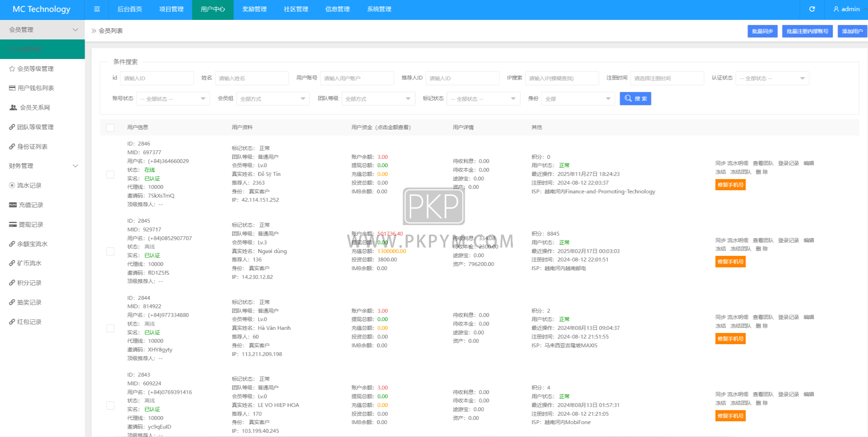Screen dimensions: 868x437
Task: Open 提现记录 card icon entry
Action: click(13, 224)
